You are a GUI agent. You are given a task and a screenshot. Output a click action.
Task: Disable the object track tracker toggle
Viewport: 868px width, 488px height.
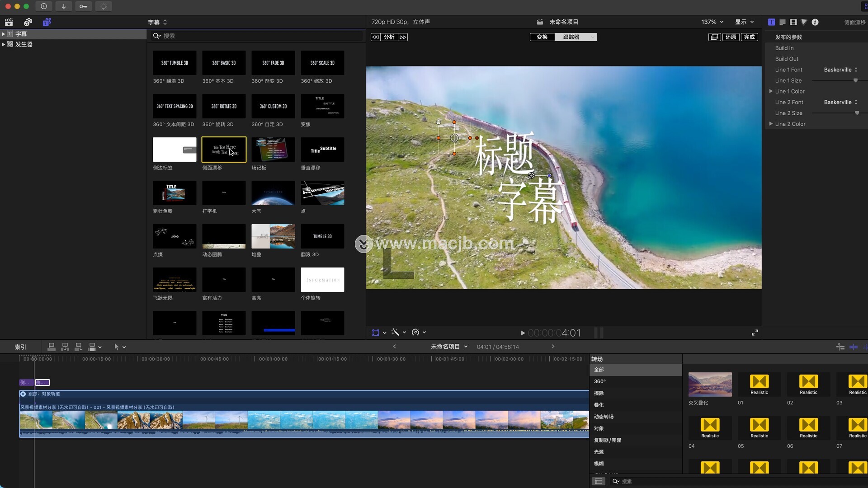coord(23,394)
